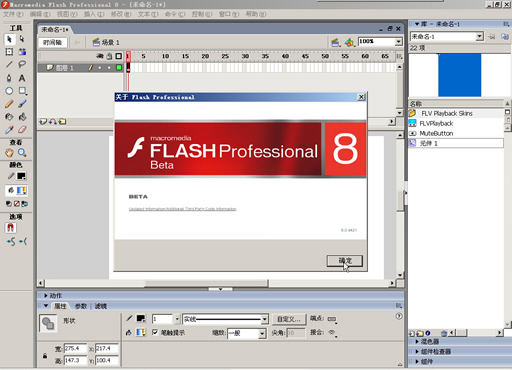Viewport: 512px width, 370px height.
Task: Open the stroke style dropdown
Action: [265, 319]
